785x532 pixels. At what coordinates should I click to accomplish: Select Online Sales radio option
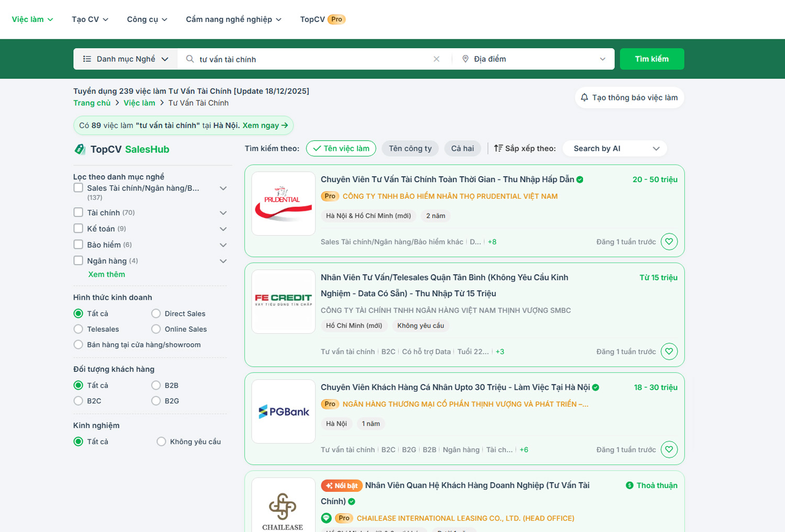(156, 329)
